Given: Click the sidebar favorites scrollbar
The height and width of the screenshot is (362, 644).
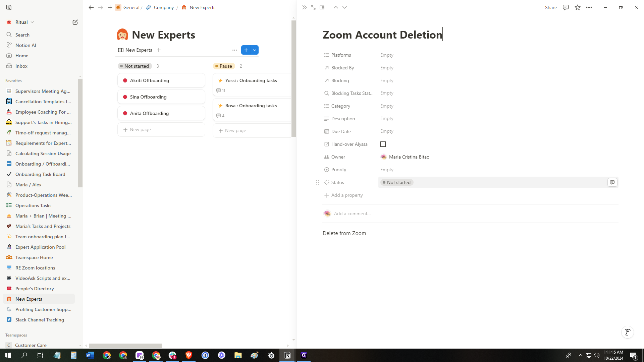Looking at the screenshot, I should (x=80, y=133).
